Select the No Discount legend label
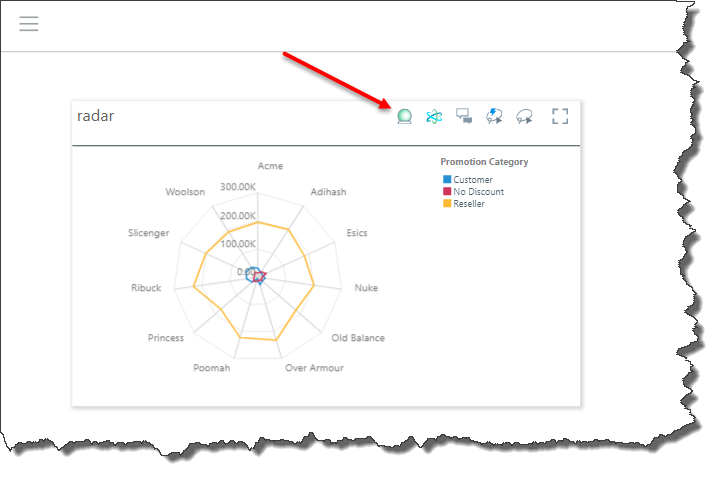This screenshot has height=477, width=721. tap(479, 191)
